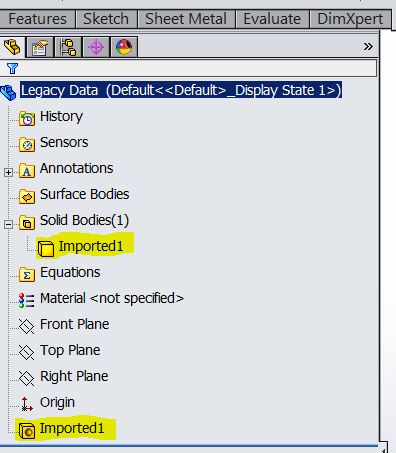The width and height of the screenshot is (396, 453).
Task: Select the Imported1 feature at tree bottom
Action: 72,428
